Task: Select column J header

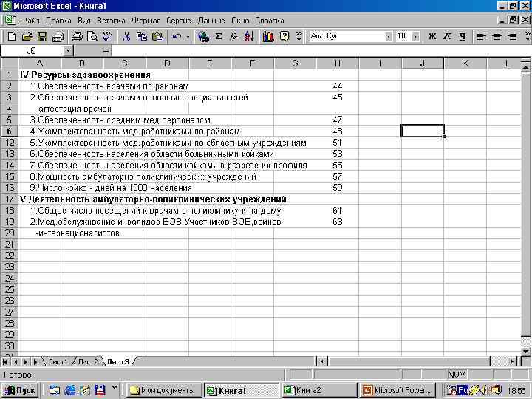Action: (423, 63)
